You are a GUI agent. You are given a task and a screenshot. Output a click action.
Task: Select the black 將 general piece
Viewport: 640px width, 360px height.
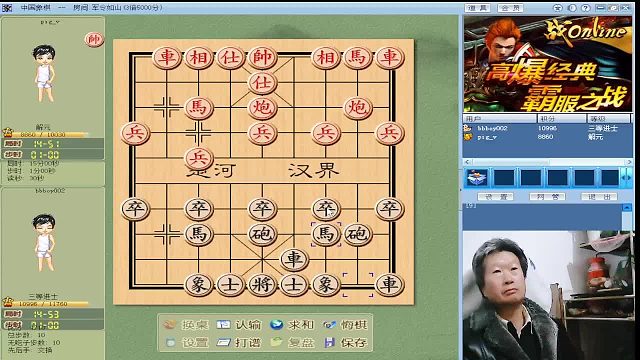(x=262, y=284)
